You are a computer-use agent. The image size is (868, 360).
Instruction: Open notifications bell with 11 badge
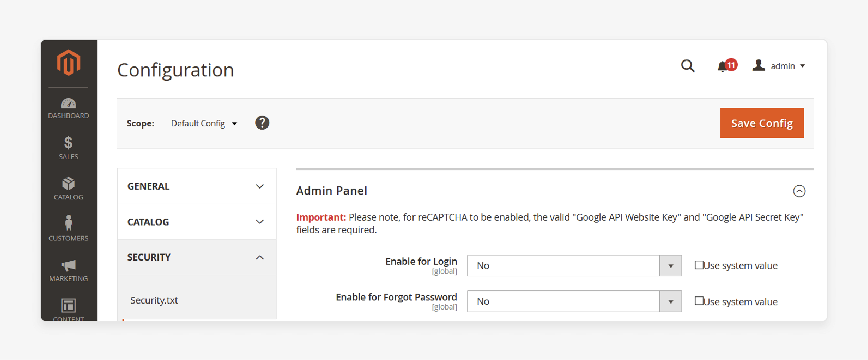[x=727, y=65]
